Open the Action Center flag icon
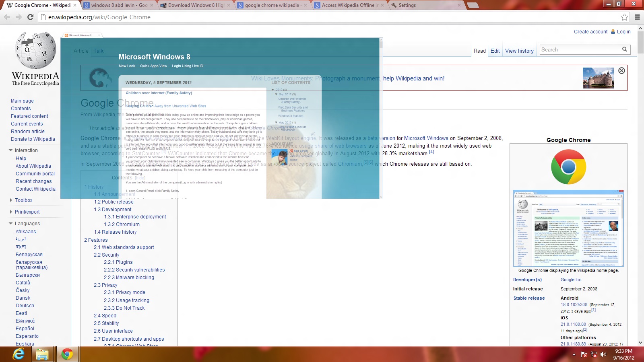The width and height of the screenshot is (644, 362). [584, 354]
